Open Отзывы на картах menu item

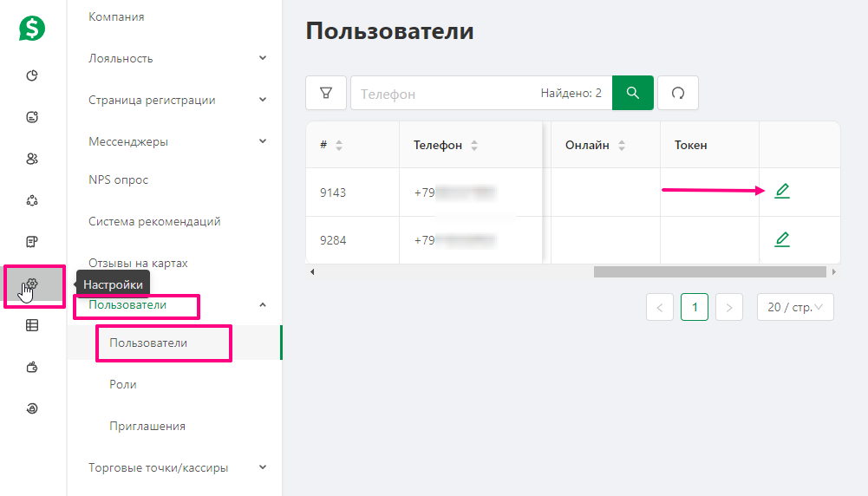[x=139, y=263]
